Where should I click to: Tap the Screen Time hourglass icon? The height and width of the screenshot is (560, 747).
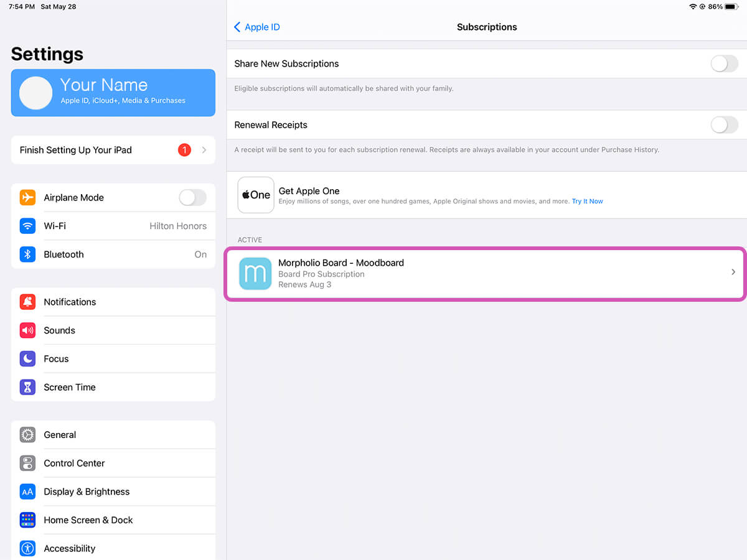point(27,387)
